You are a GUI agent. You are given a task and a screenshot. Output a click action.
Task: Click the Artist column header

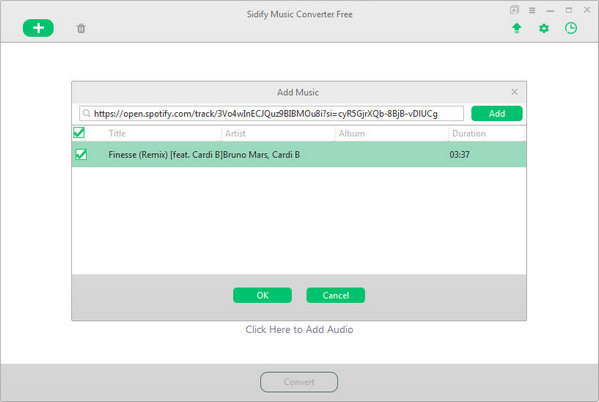pos(235,133)
